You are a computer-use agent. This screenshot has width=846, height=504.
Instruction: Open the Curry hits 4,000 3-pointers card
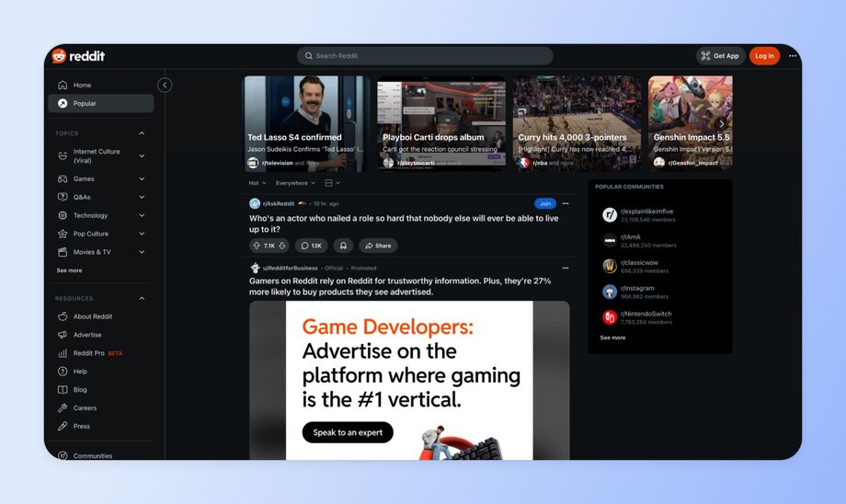coord(577,123)
